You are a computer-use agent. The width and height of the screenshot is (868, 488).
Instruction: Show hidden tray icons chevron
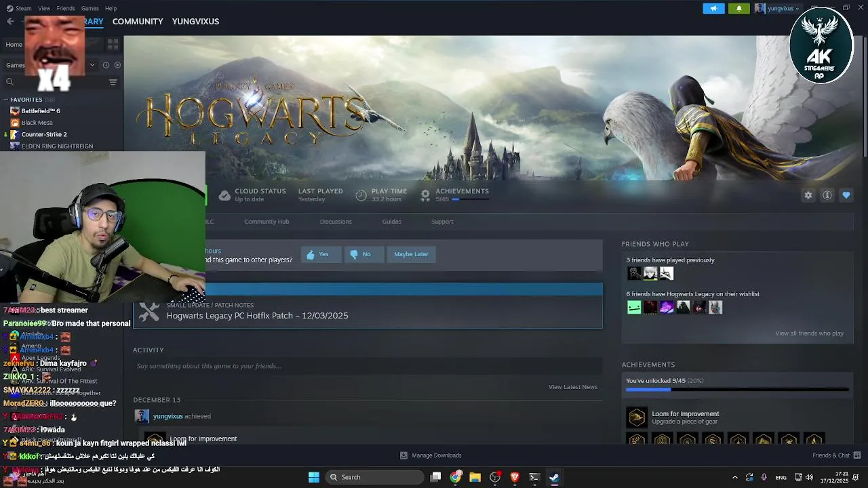click(x=734, y=477)
